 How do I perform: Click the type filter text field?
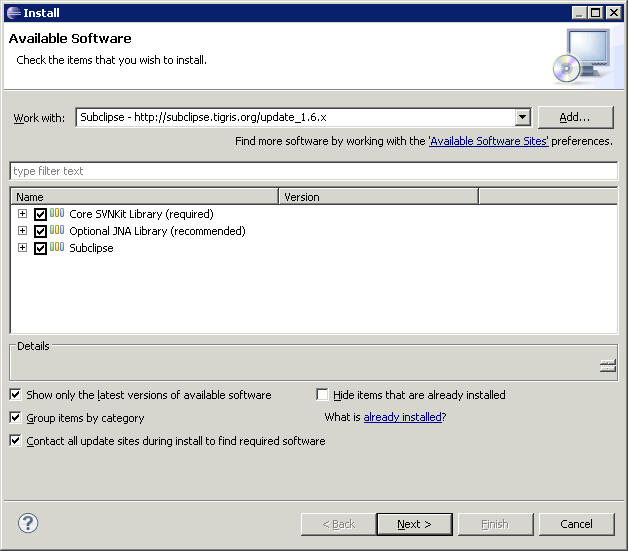314,171
